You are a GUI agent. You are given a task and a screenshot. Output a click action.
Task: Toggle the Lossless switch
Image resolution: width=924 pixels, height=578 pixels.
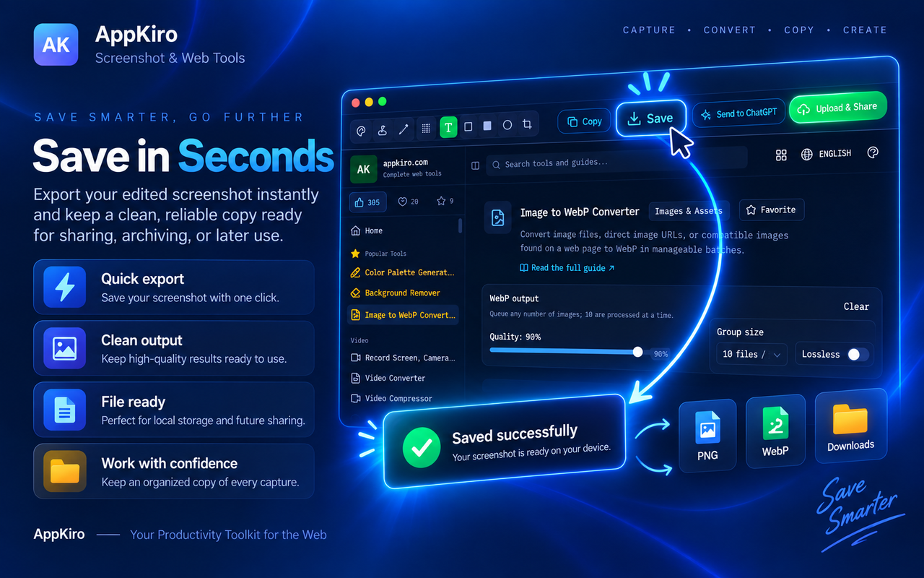[x=856, y=354]
